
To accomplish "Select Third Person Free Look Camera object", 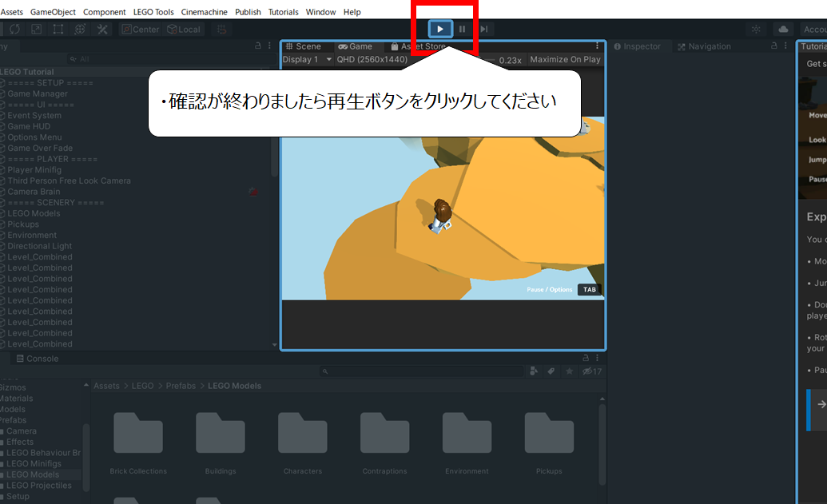I will point(69,181).
